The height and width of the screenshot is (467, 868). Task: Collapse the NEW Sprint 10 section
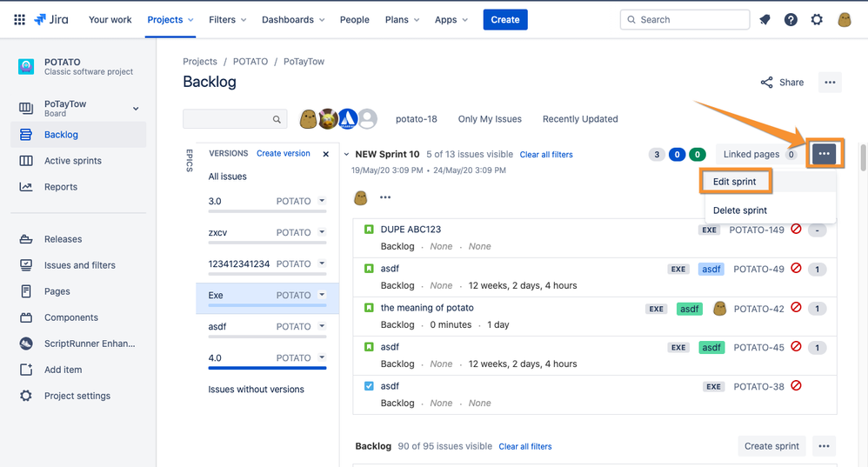[x=347, y=155]
